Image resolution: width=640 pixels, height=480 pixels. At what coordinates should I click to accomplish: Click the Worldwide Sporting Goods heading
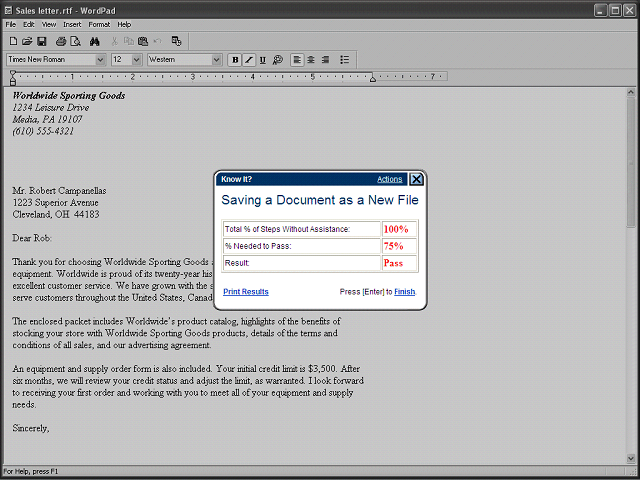69,96
